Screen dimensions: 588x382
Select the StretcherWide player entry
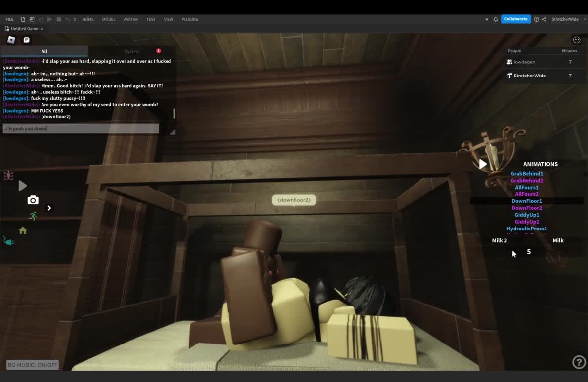[529, 76]
